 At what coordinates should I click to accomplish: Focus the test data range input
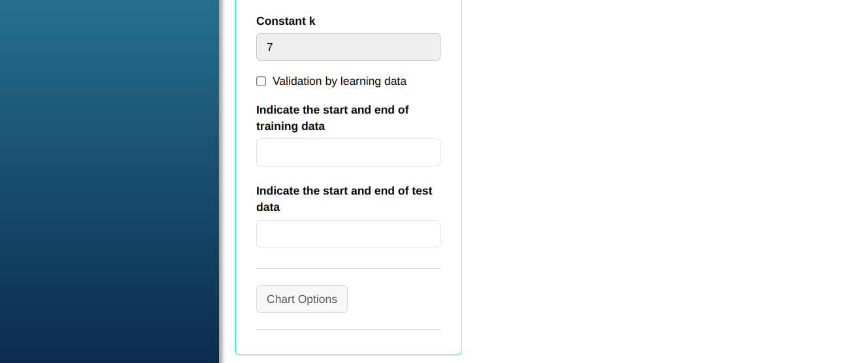point(348,234)
